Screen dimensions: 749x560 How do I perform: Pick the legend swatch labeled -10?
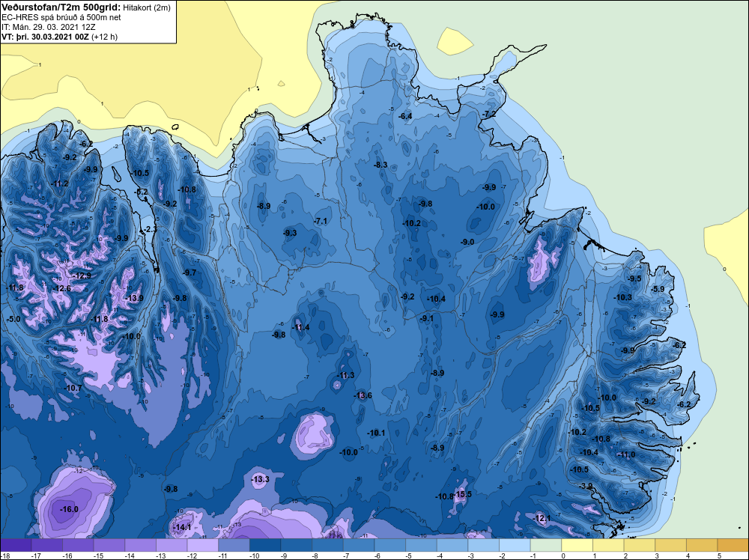click(x=265, y=545)
